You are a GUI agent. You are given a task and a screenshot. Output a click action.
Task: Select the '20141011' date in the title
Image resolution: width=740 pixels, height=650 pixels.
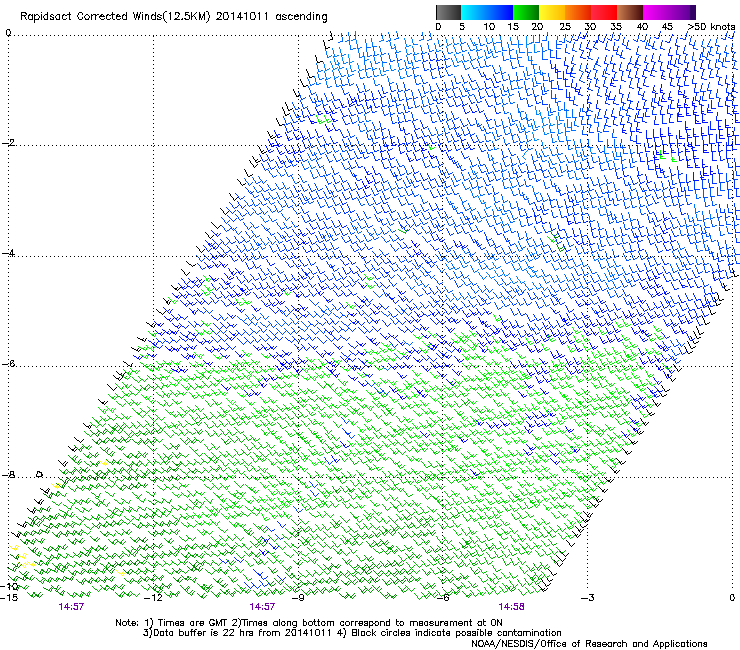242,17
